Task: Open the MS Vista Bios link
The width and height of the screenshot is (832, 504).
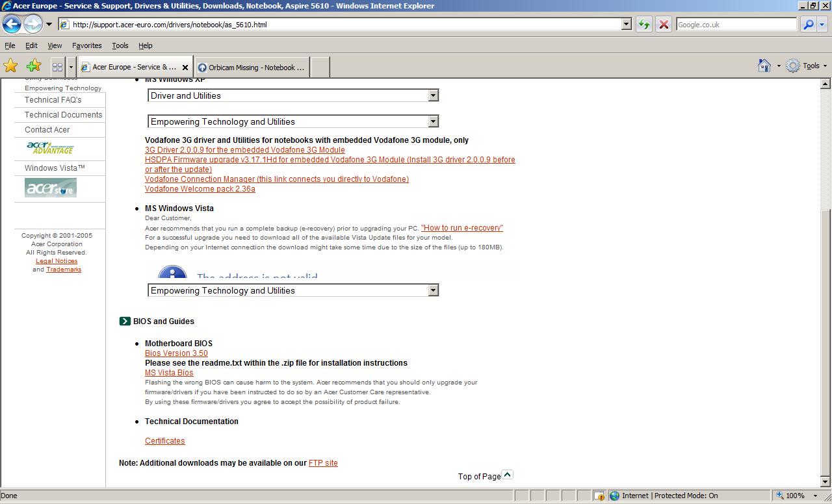Action: (169, 373)
